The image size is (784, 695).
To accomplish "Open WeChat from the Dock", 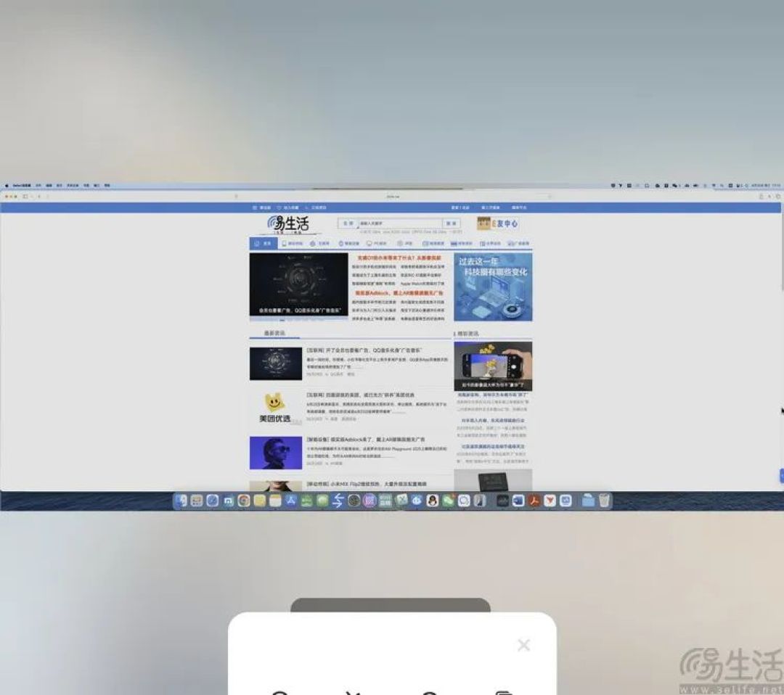I will tap(448, 500).
